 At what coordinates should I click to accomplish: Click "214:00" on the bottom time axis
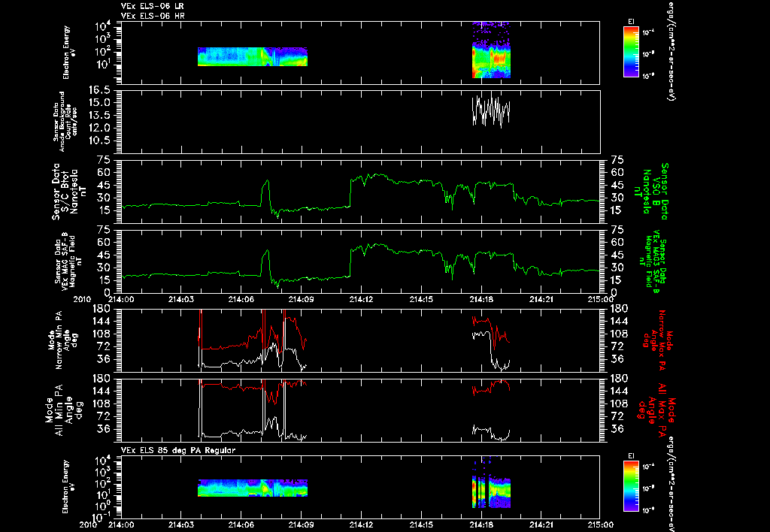pos(121,524)
